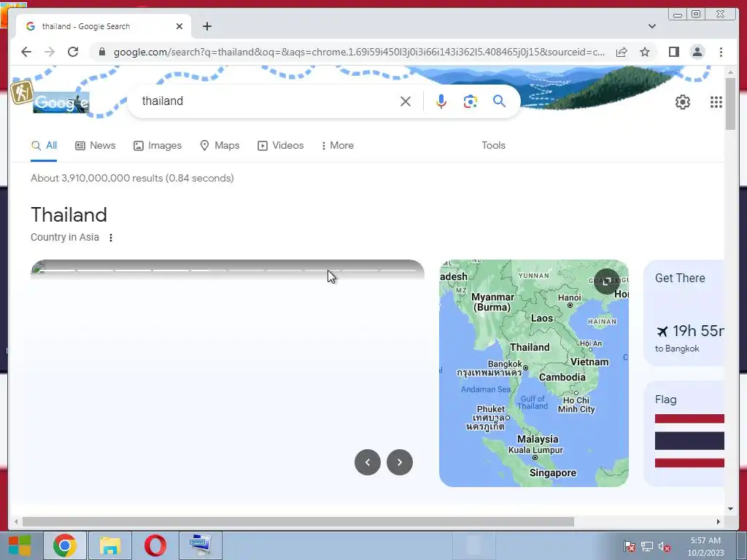Click the vertical scrollbar thumb

(x=730, y=104)
